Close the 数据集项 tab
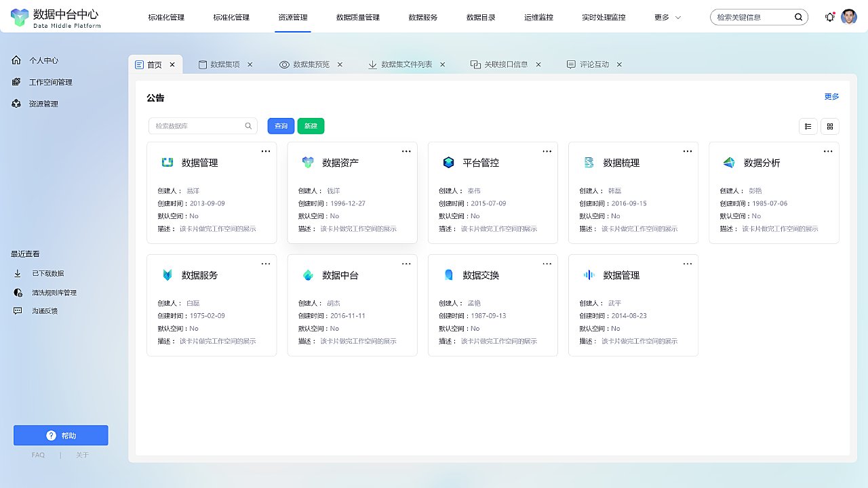 pyautogui.click(x=250, y=65)
